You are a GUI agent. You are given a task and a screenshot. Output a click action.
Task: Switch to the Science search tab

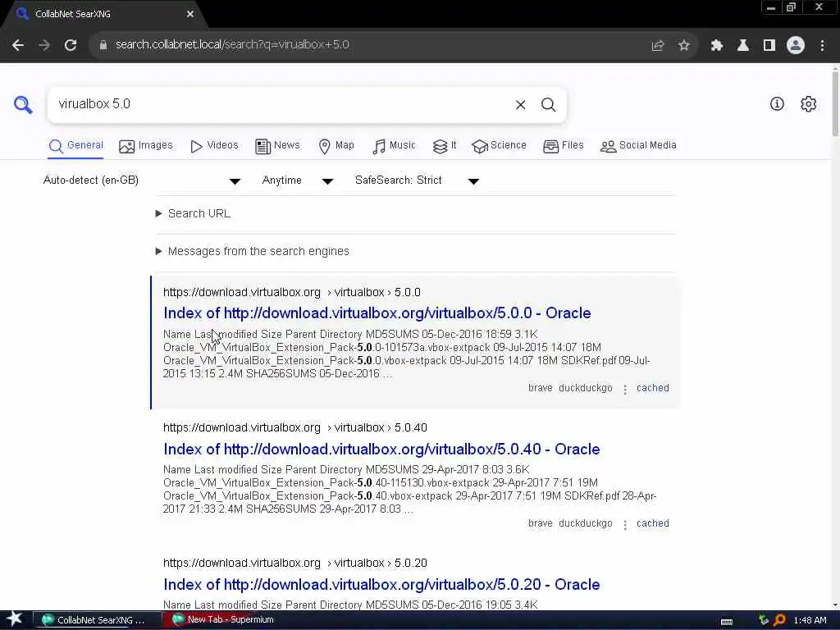pyautogui.click(x=499, y=146)
